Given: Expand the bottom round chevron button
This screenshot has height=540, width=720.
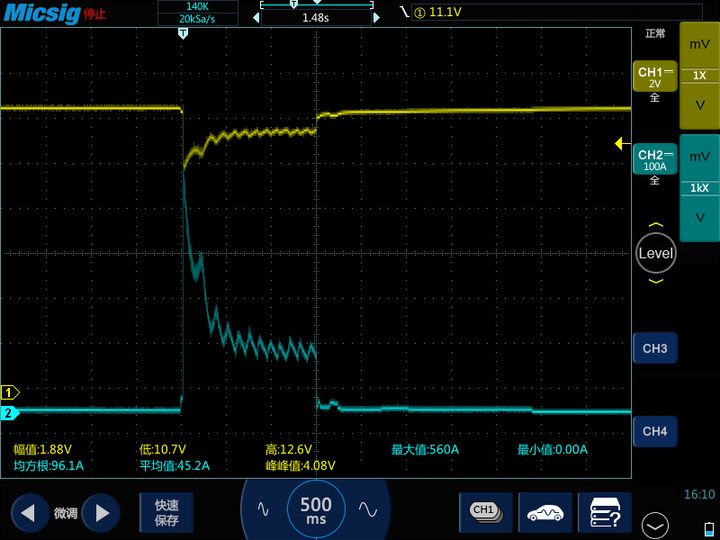Looking at the screenshot, I should pyautogui.click(x=655, y=526).
